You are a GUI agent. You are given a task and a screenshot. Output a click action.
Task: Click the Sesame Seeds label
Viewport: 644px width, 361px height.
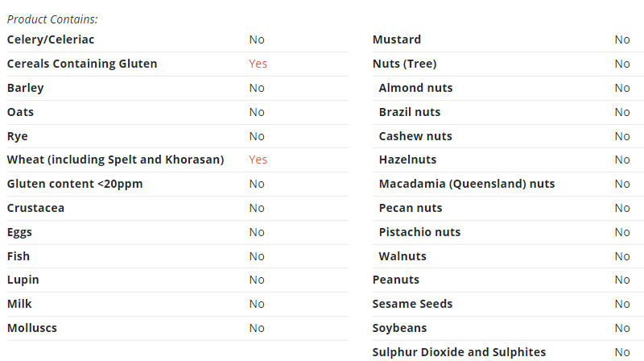412,304
